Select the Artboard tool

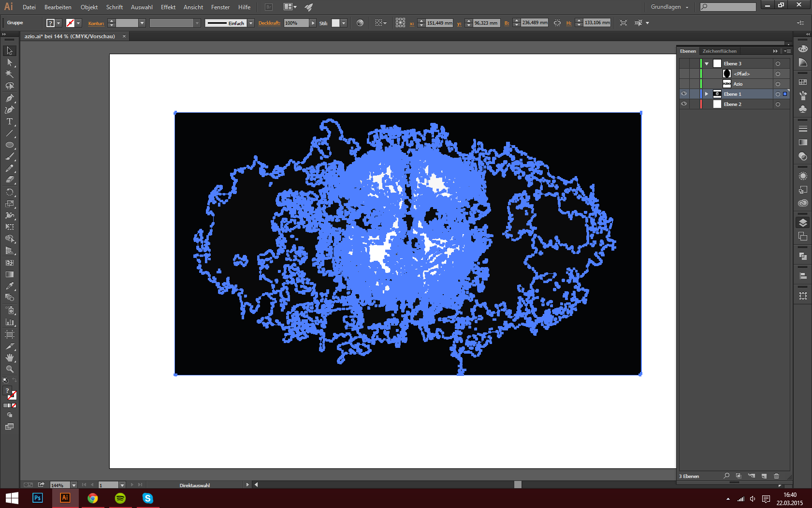click(10, 334)
